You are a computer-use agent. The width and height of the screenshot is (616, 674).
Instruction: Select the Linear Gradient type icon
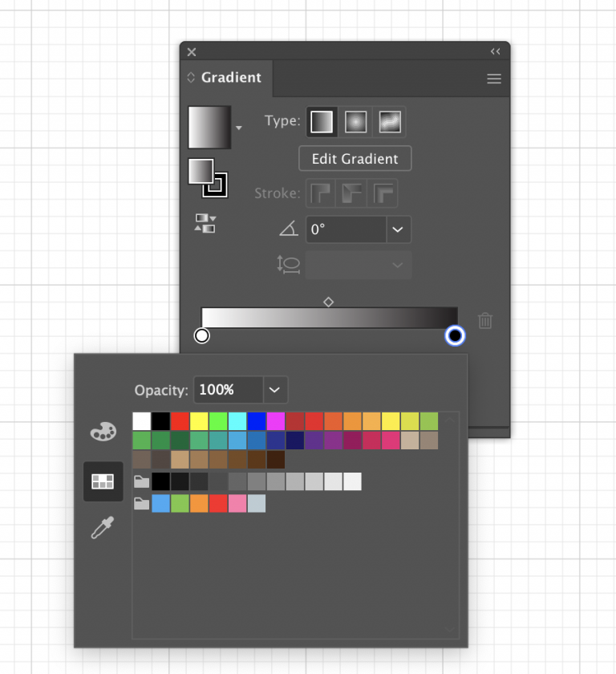(x=322, y=122)
